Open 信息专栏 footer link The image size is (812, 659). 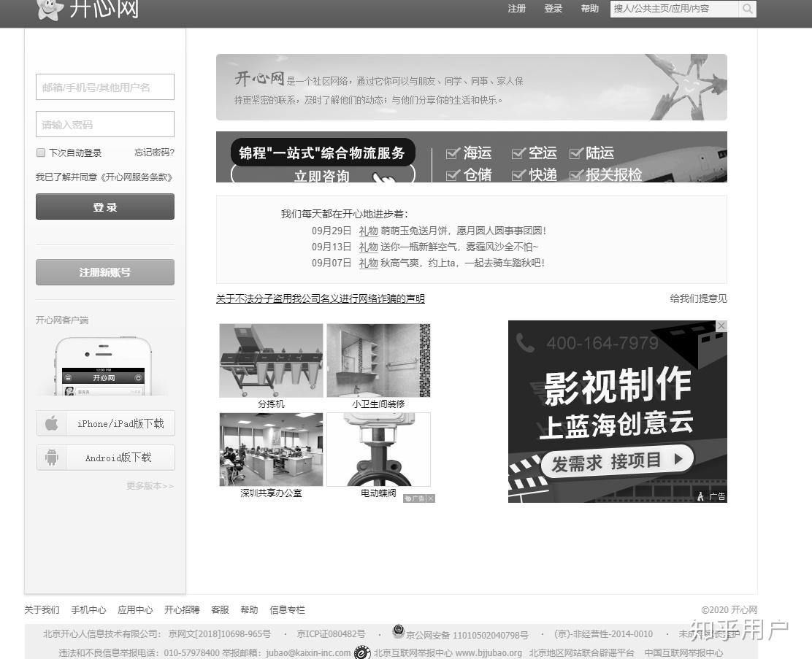pos(288,610)
